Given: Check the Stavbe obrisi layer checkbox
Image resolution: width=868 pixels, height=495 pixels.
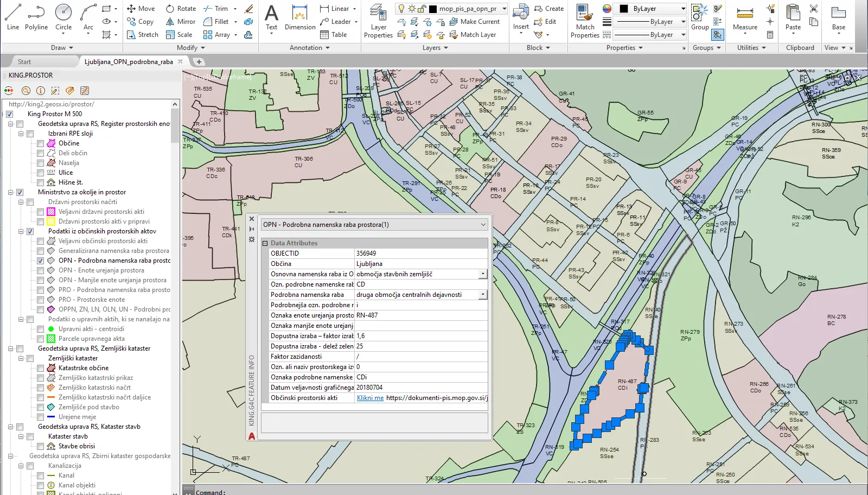Looking at the screenshot, I should (x=41, y=446).
